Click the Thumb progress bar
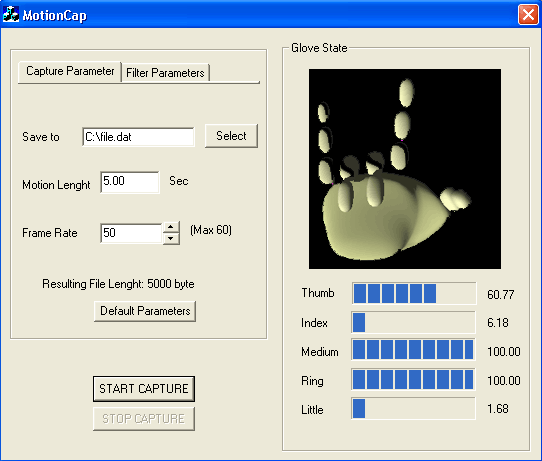The width and height of the screenshot is (542, 461). (x=414, y=293)
